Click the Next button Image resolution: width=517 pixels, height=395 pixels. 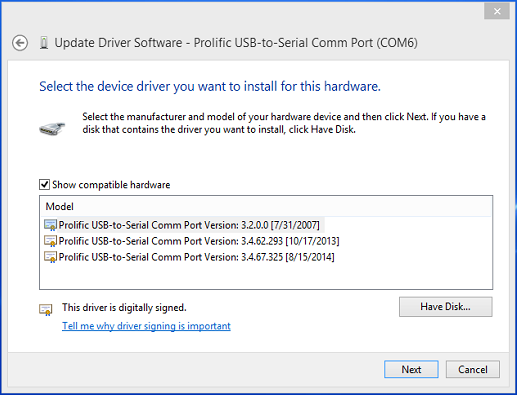coord(411,369)
